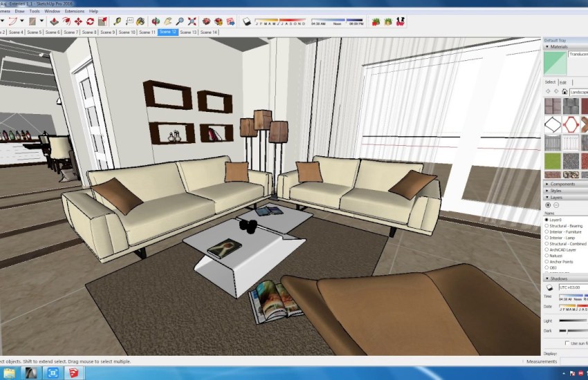Select the Text label tool

click(x=129, y=21)
